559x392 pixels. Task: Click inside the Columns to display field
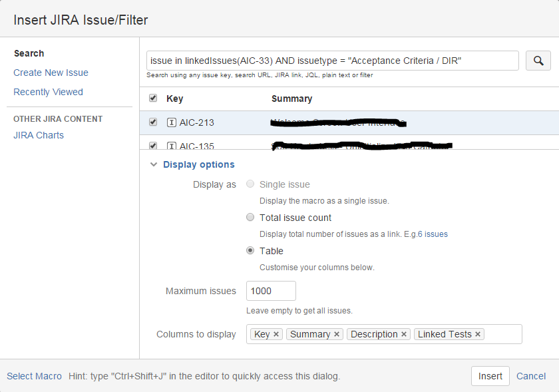coord(384,334)
